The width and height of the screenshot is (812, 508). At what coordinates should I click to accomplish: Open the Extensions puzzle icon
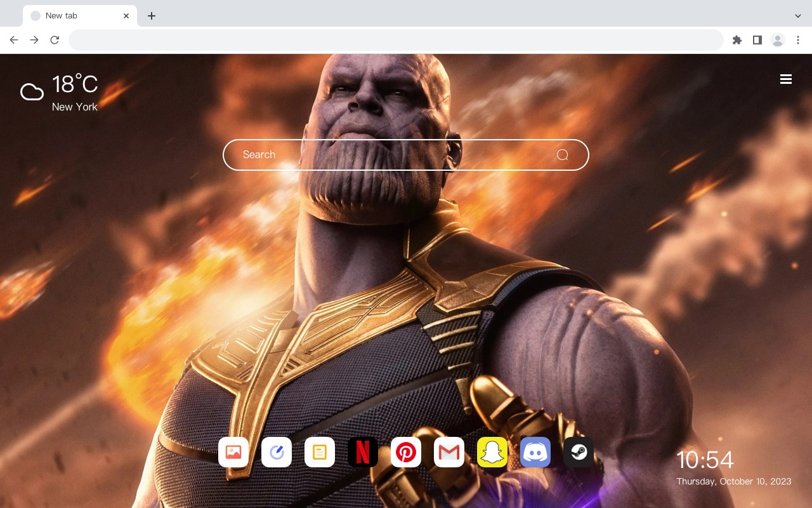737,40
